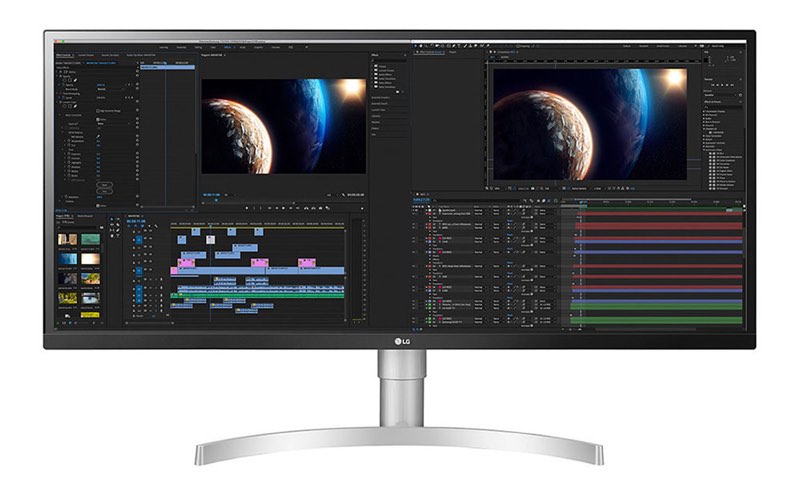Image resolution: width=800 pixels, height=483 pixels.
Task: Click the ellipse mask tool under Opacity
Action: (64, 80)
